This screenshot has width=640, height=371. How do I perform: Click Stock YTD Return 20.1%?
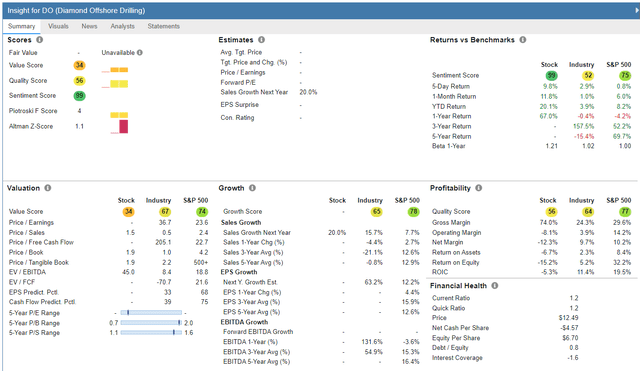coord(548,107)
